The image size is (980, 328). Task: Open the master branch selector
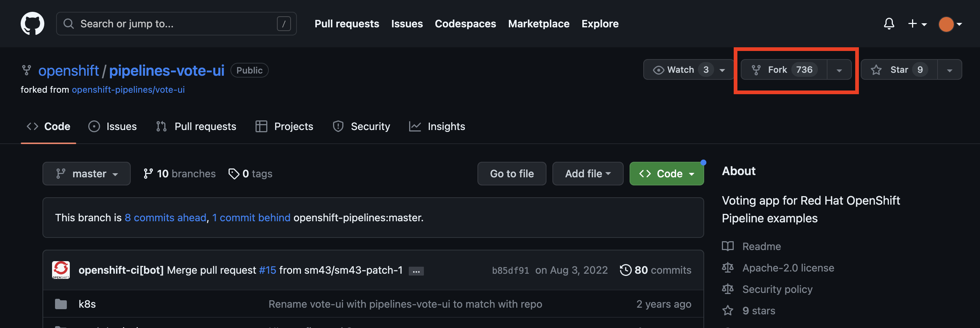coord(86,174)
